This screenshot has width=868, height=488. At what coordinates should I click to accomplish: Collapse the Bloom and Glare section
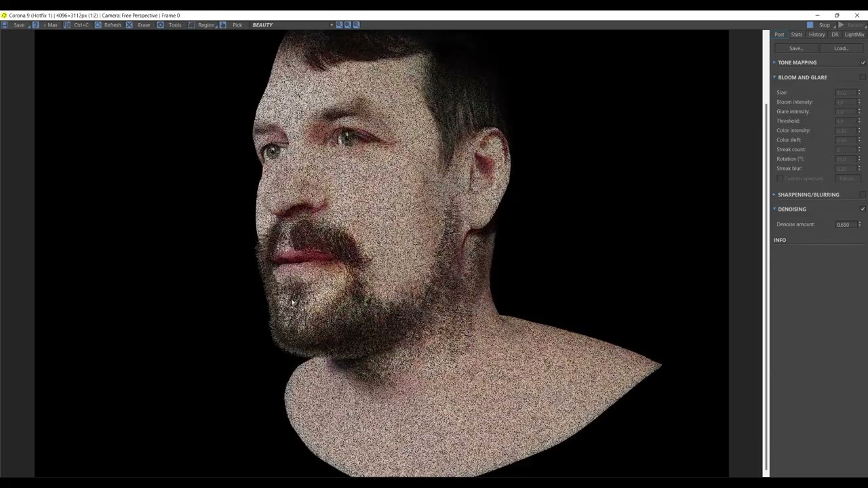coord(774,77)
